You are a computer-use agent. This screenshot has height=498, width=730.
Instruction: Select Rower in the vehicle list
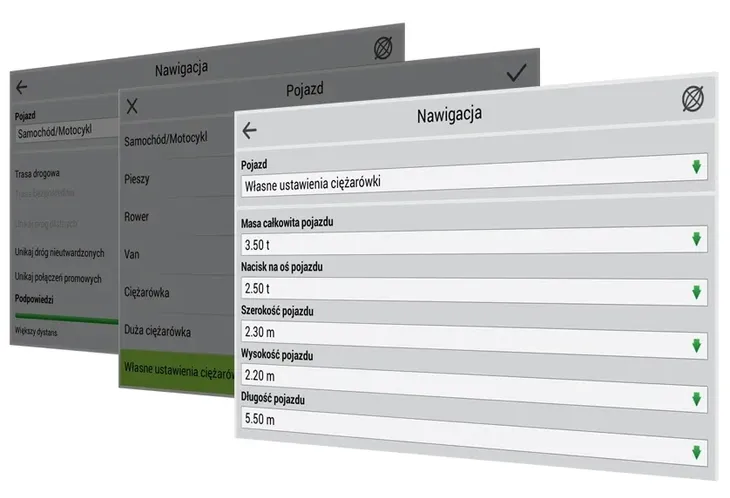coord(136,216)
